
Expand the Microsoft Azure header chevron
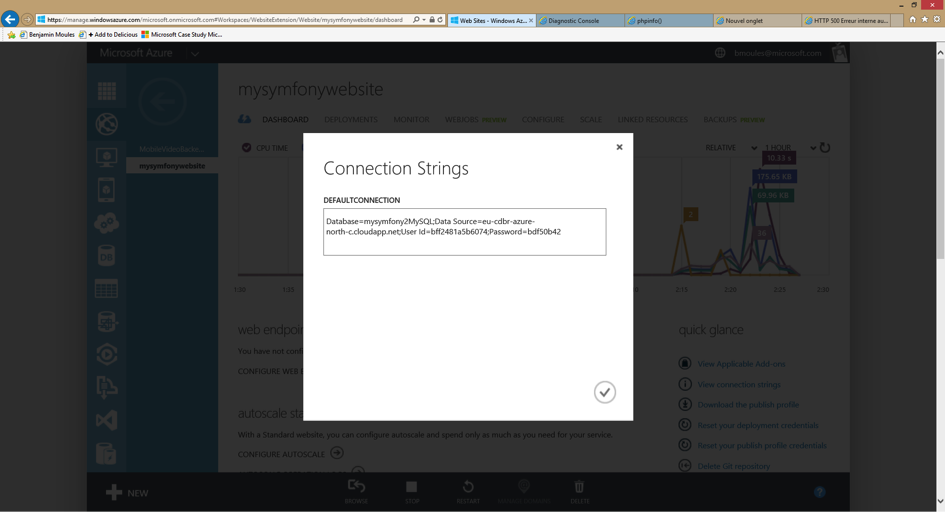click(x=195, y=53)
